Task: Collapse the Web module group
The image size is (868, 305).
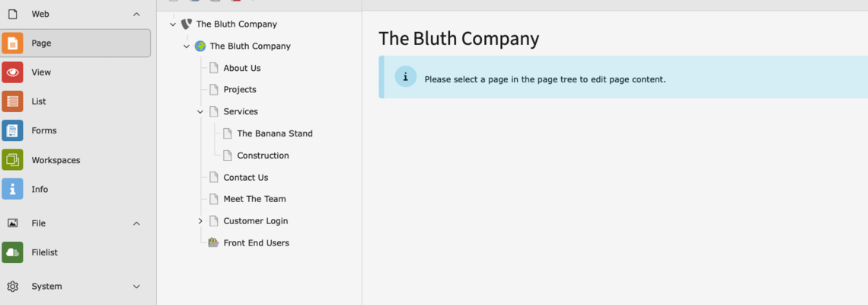Action: 136,14
